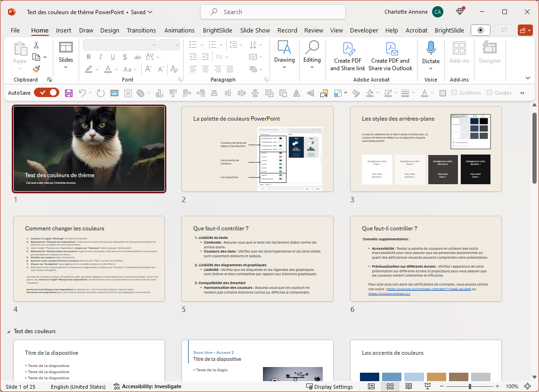The image size is (539, 392).
Task: Select the cat title slide thumbnail
Action: coord(89,148)
